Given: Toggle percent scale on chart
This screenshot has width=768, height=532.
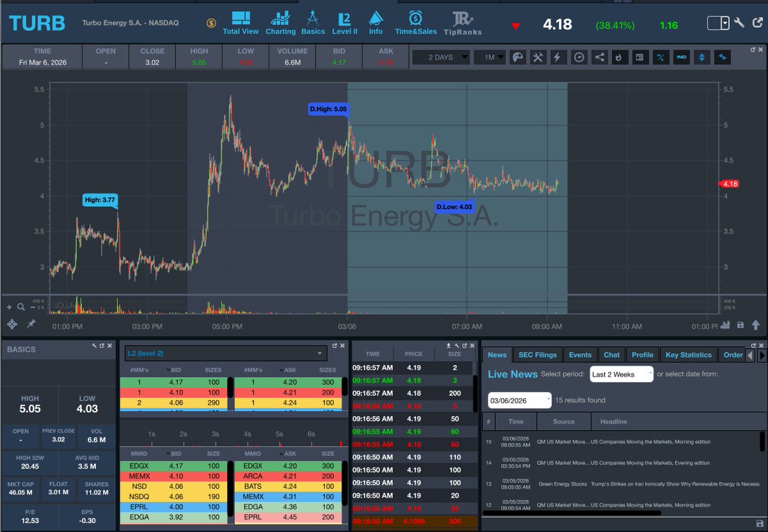Looking at the screenshot, I should point(660,57).
